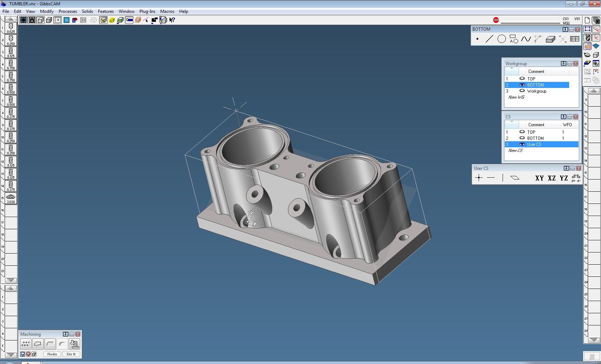
Task: Select the Line geometry tool
Action: (x=489, y=39)
